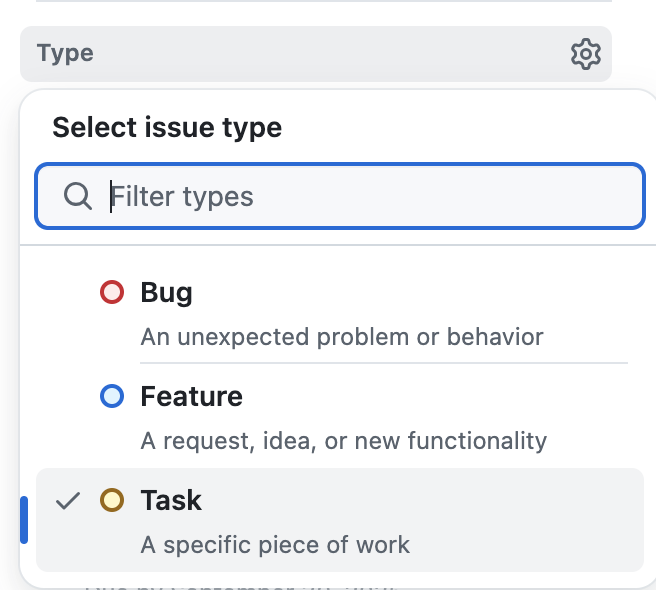Viewport: 656px width, 590px height.
Task: Choose the Feature issue type
Action: point(192,397)
